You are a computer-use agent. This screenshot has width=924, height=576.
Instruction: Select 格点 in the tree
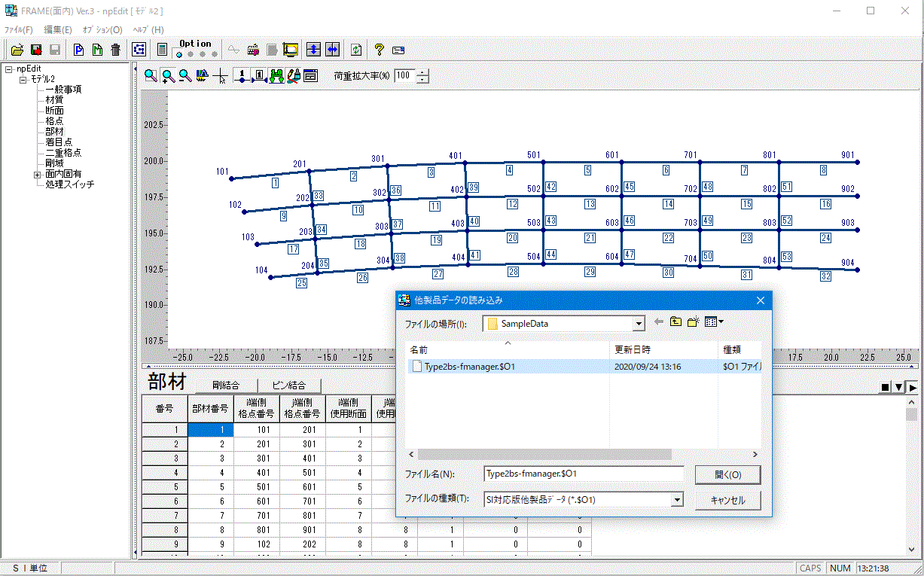coord(54,120)
